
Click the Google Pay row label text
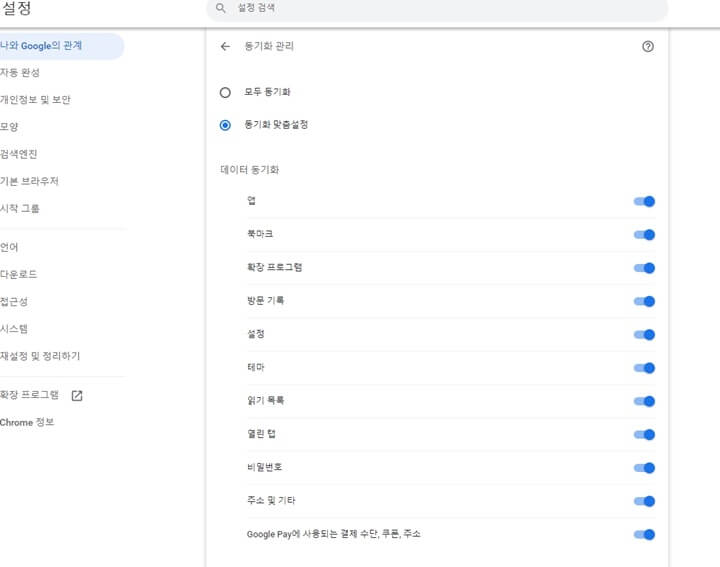point(333,534)
